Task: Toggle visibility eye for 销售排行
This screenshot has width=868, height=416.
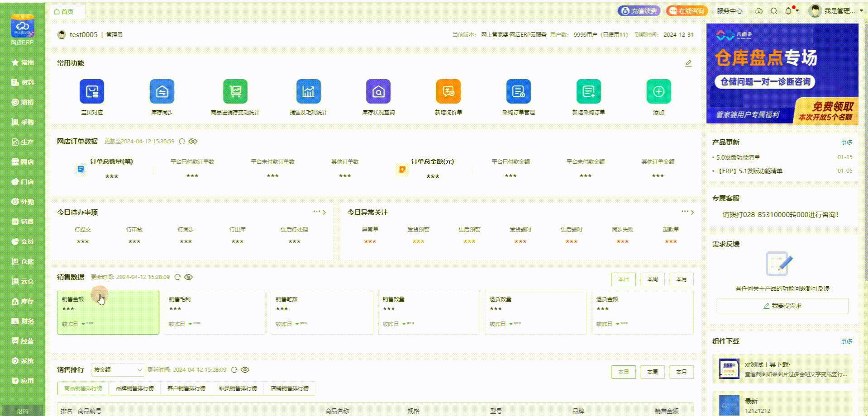Action: pyautogui.click(x=245, y=370)
